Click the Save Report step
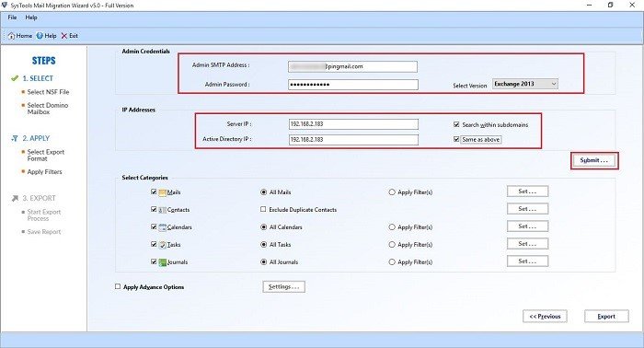Viewport: 644px width, 348px height. coord(44,232)
